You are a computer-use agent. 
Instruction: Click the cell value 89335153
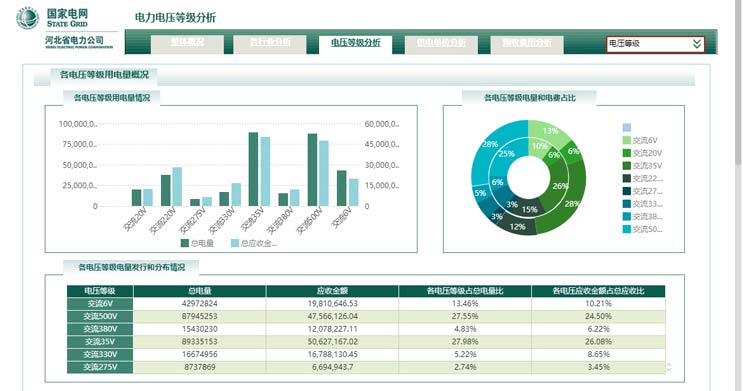199,342
